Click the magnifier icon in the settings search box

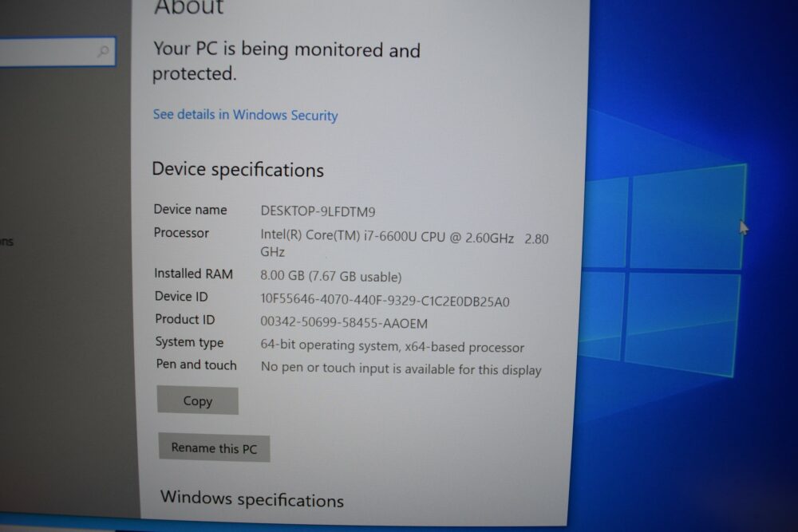pos(103,51)
